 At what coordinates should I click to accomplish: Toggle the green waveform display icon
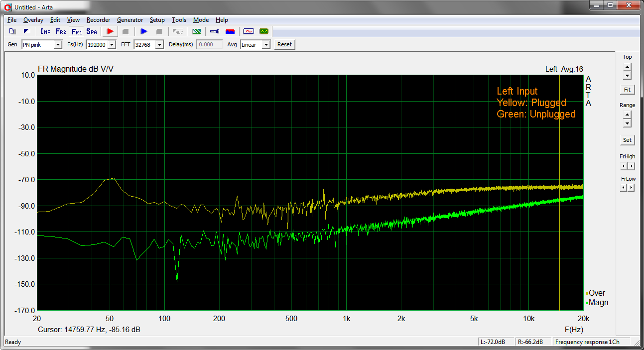(263, 31)
